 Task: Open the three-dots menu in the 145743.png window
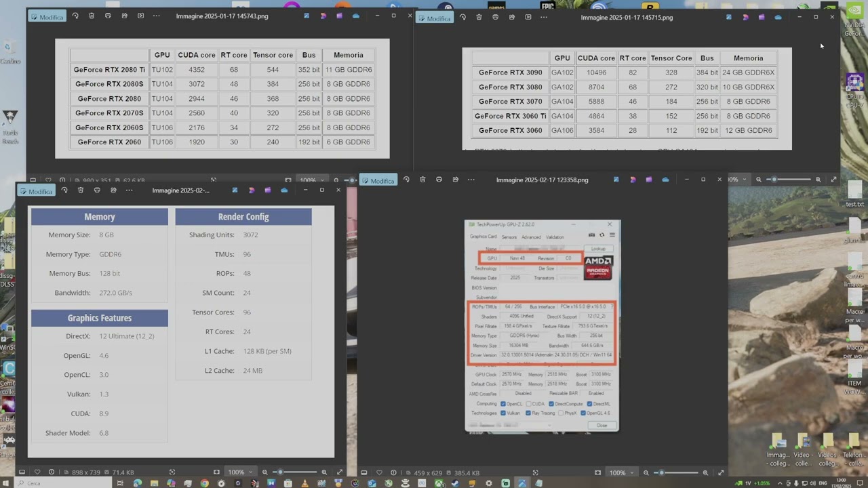click(157, 16)
